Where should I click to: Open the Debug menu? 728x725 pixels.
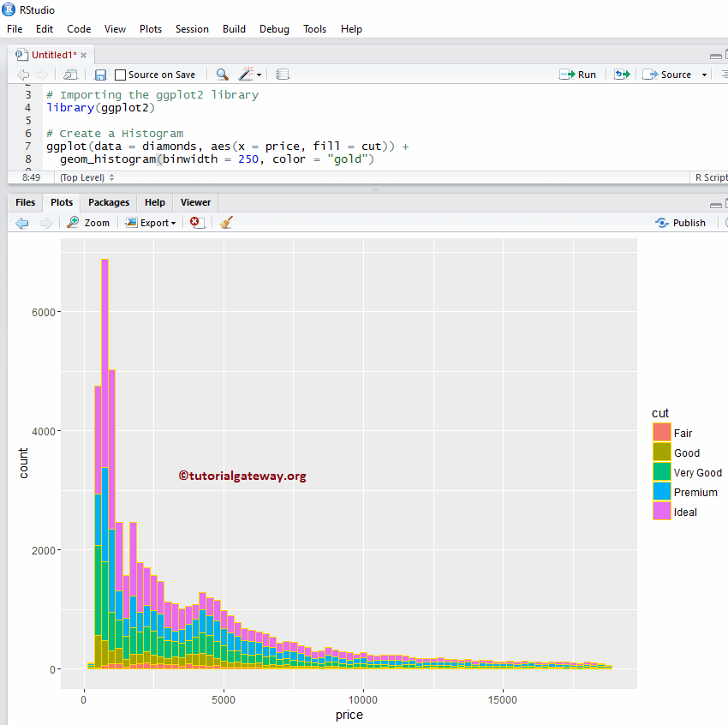click(x=274, y=28)
